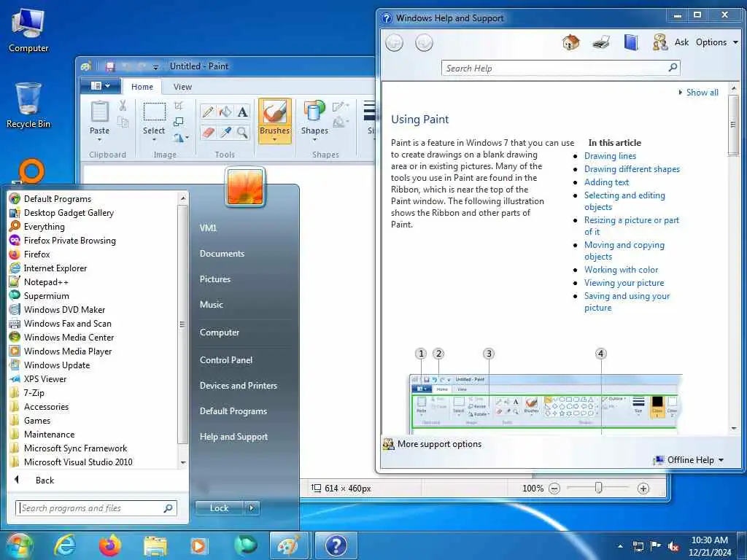This screenshot has width=747, height=560.
Task: Click the Back arrow in Help window
Action: click(x=394, y=43)
